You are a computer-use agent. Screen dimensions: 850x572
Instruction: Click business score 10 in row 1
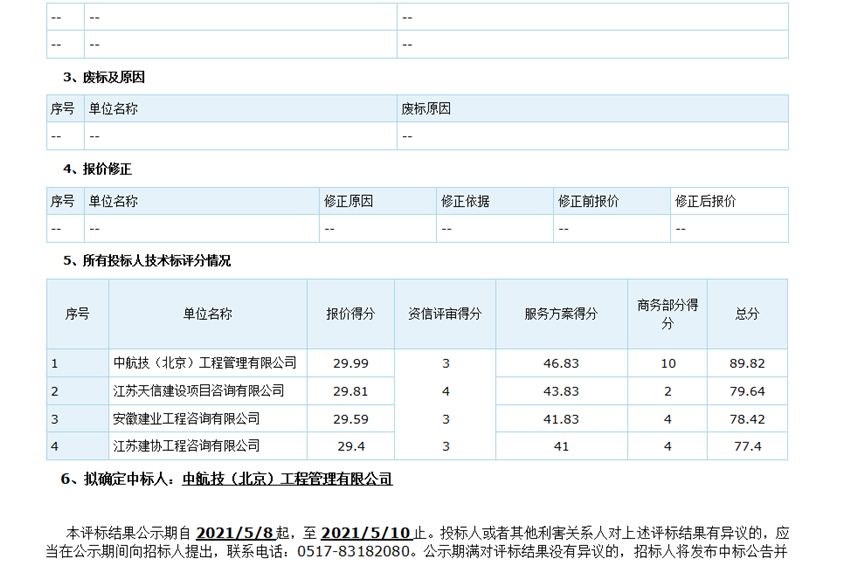[668, 363]
